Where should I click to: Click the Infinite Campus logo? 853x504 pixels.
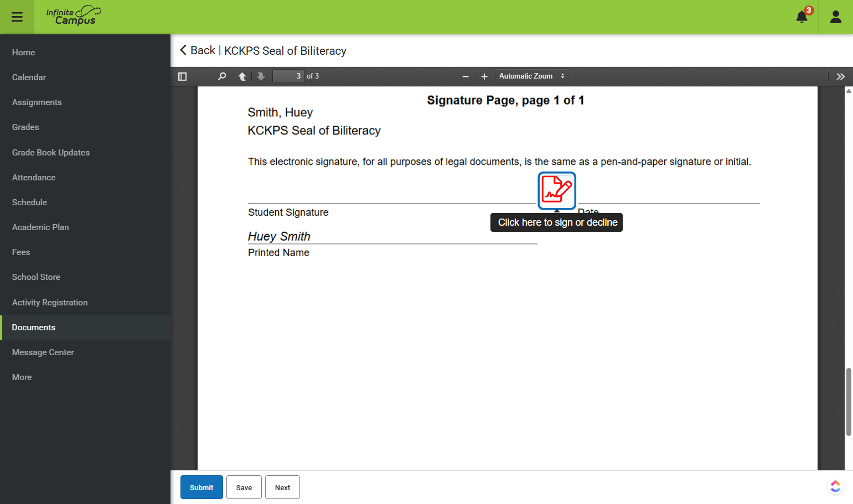[x=74, y=15]
